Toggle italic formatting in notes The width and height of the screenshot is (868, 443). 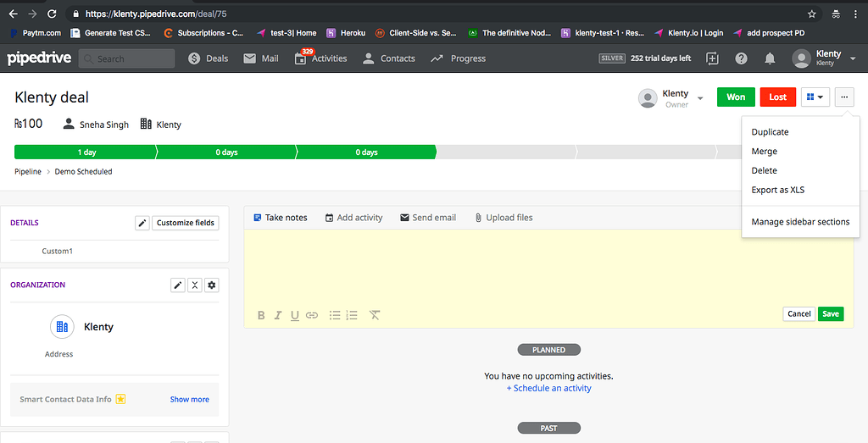[x=278, y=315]
